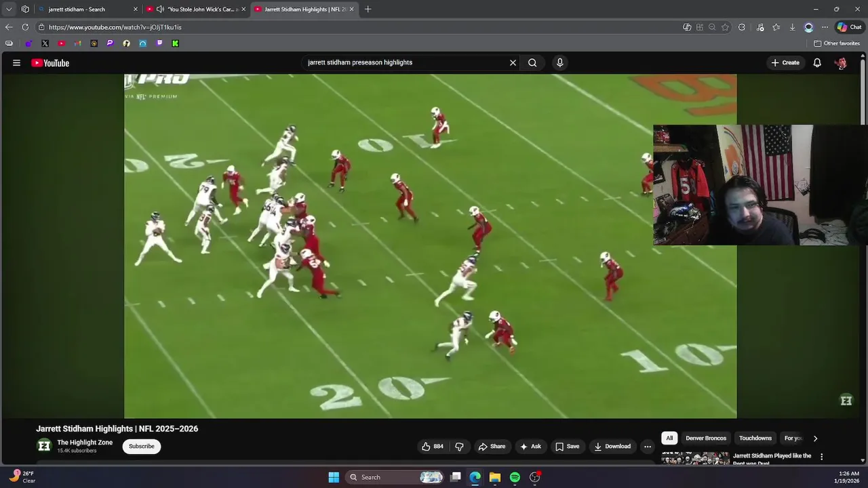Select the Jarrett Stidham Highlights tab
The width and height of the screenshot is (868, 488).
[304, 9]
